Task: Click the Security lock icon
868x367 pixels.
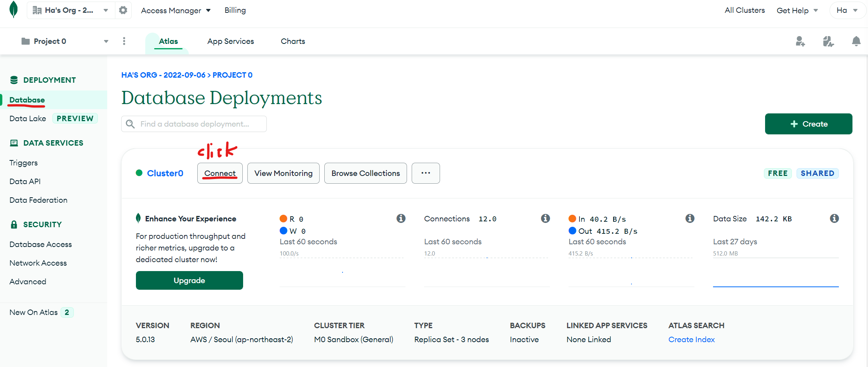Action: pos(14,224)
